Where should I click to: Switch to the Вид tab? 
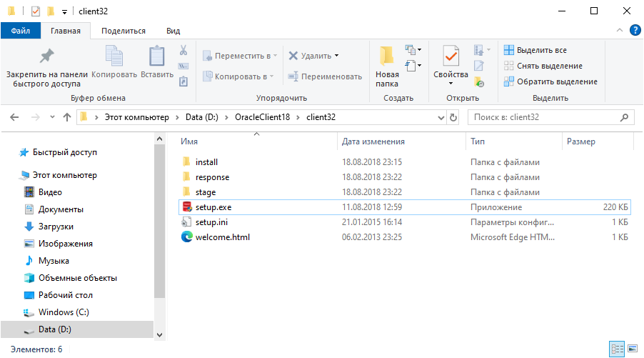coord(173,31)
